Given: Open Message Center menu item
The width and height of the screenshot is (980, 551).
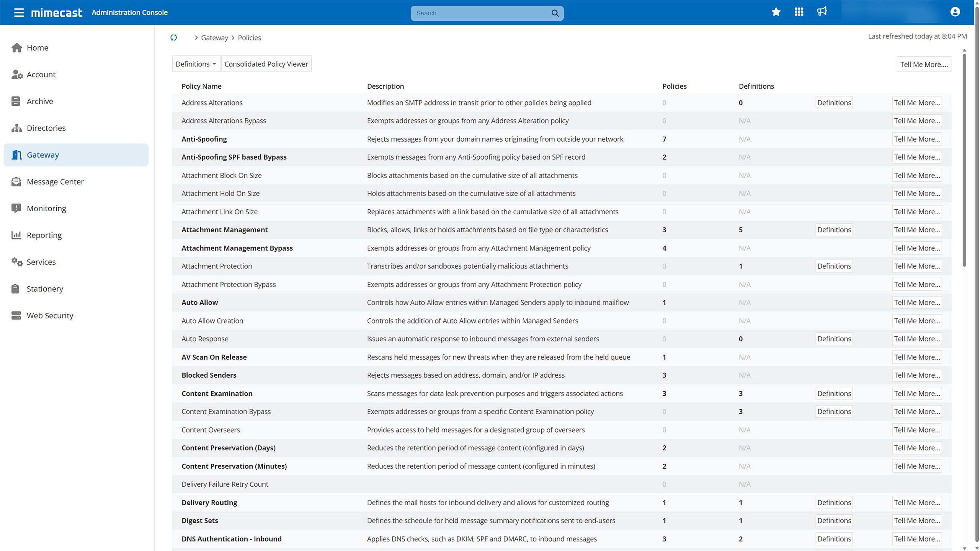Looking at the screenshot, I should [76, 182].
